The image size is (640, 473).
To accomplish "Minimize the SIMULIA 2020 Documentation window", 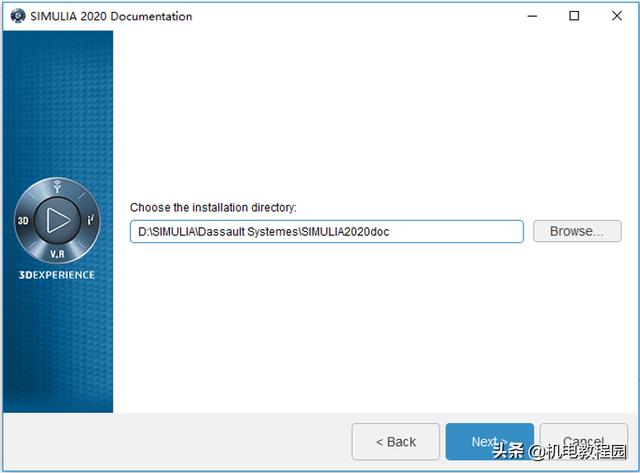I will click(x=532, y=16).
